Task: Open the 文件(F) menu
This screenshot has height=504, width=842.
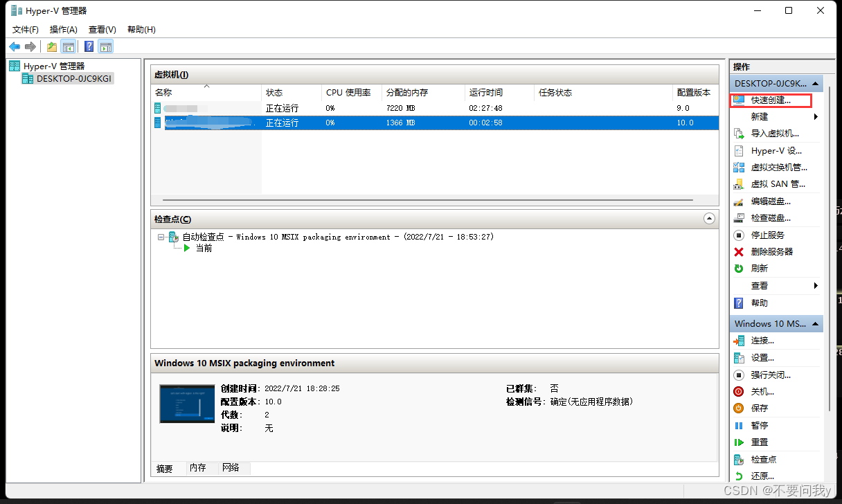Action: coord(26,29)
